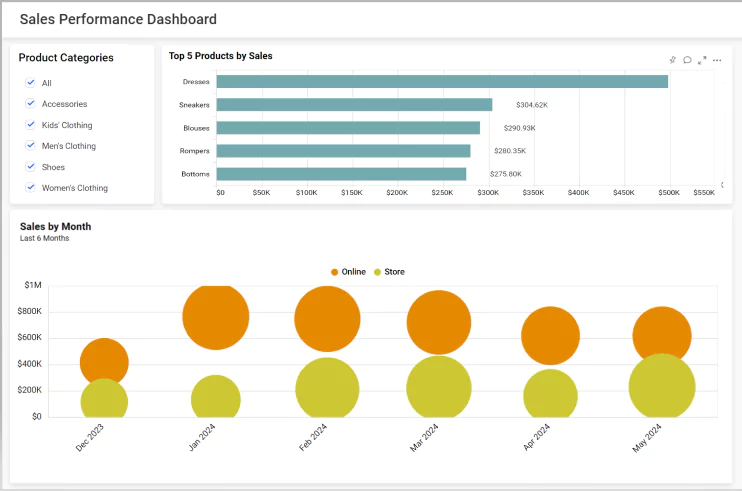The height and width of the screenshot is (491, 742).
Task: Toggle Women's Clothing checkbox
Action: pyautogui.click(x=31, y=188)
